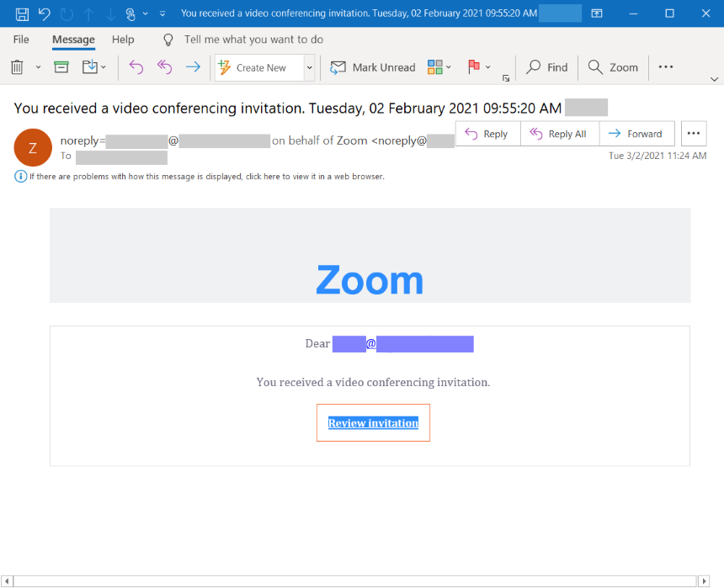The image size is (724, 588).
Task: Delete the message with trash icon
Action: point(17,67)
